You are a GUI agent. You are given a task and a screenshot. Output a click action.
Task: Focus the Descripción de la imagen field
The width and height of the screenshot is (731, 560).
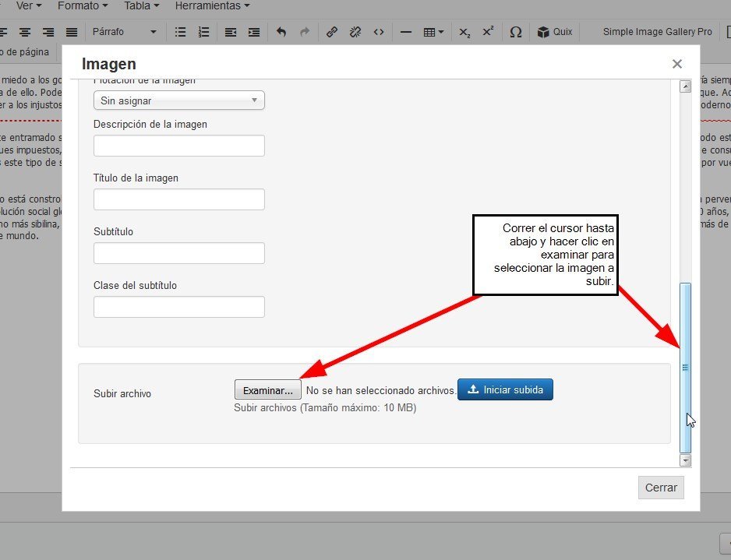click(x=179, y=146)
